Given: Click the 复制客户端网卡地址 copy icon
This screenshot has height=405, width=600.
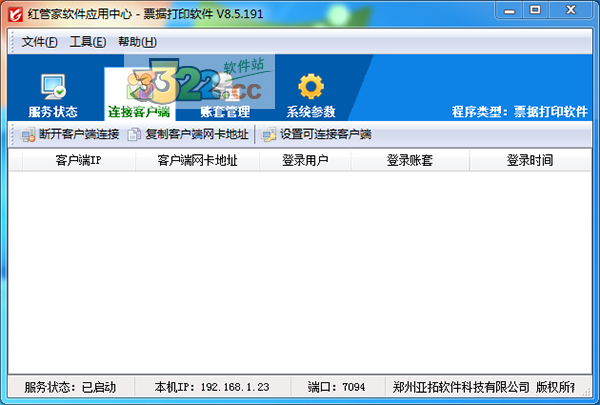Looking at the screenshot, I should [134, 135].
